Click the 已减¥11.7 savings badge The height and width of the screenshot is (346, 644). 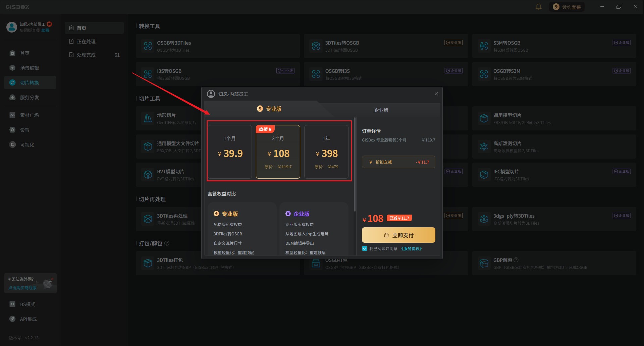coord(399,218)
